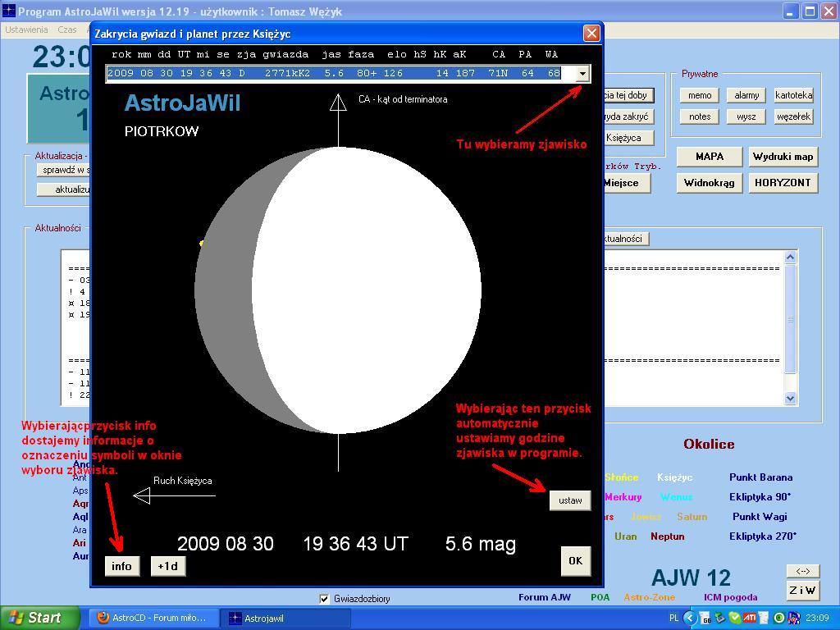Click the 'aktualizuj' button

(64, 189)
